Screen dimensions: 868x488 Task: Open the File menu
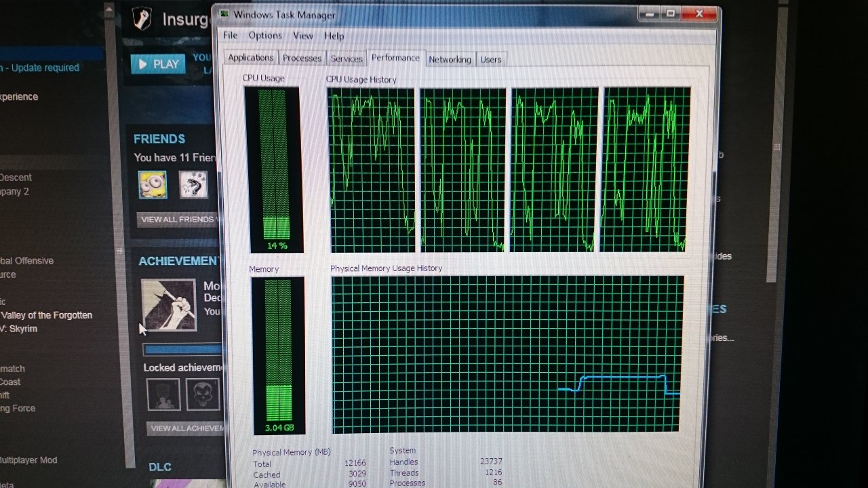231,35
